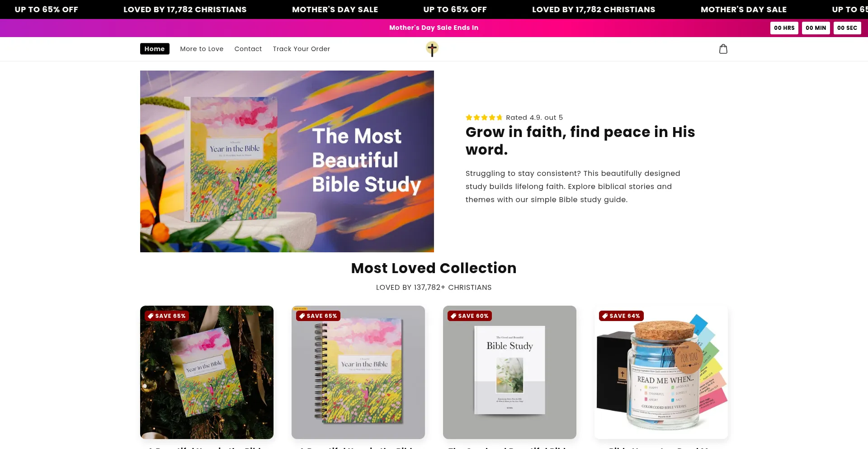Click SAVE 65% tag on first product
The height and width of the screenshot is (449, 868).
click(x=166, y=316)
